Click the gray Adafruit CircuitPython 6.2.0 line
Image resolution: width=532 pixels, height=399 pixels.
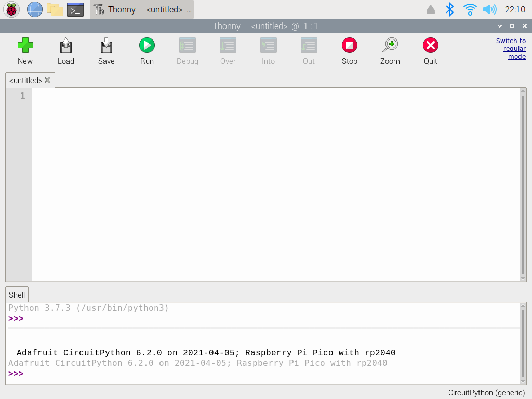pyautogui.click(x=198, y=363)
